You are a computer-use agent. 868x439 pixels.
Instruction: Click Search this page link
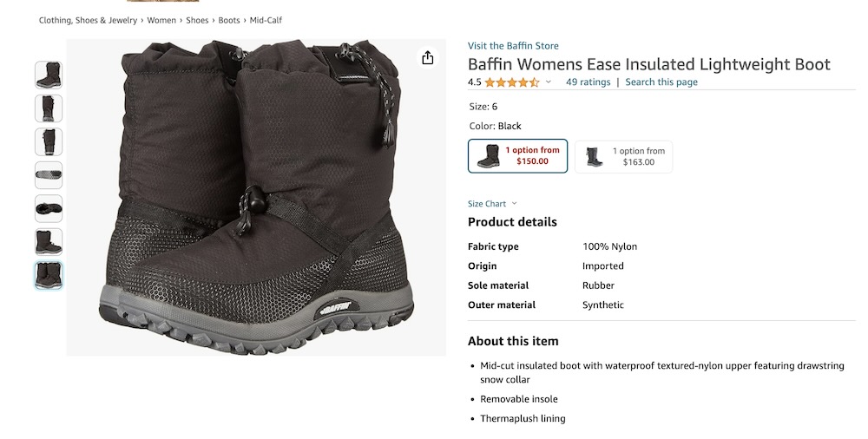661,82
